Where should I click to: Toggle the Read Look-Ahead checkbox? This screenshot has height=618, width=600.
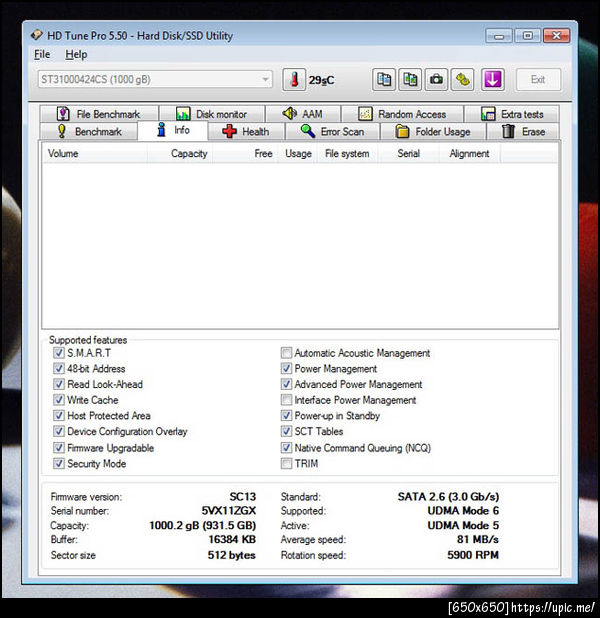[x=59, y=384]
